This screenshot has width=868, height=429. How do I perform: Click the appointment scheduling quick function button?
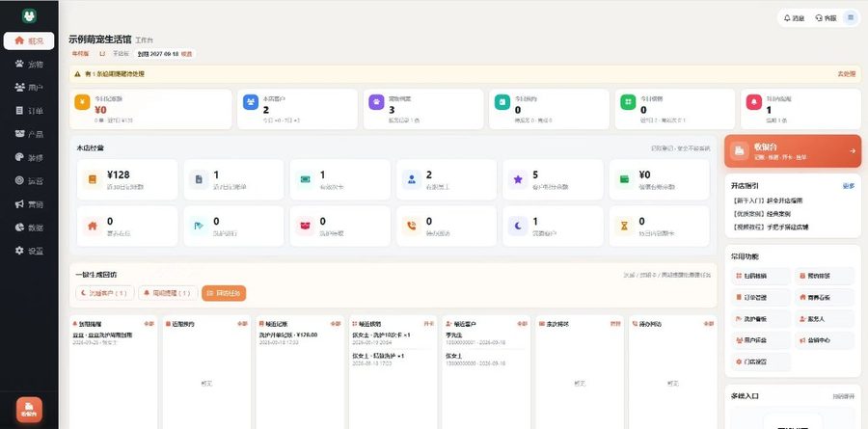point(825,276)
